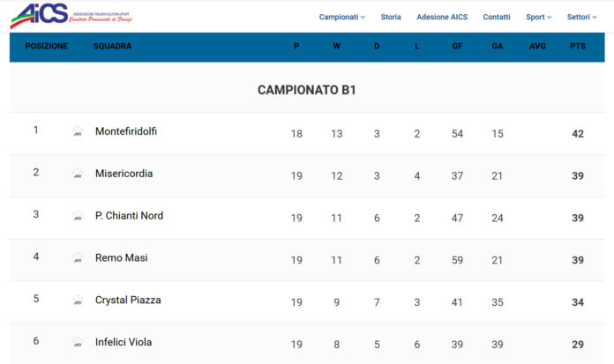Expand the Sport dropdown menu
The width and height of the screenshot is (614, 364).
coord(538,17)
